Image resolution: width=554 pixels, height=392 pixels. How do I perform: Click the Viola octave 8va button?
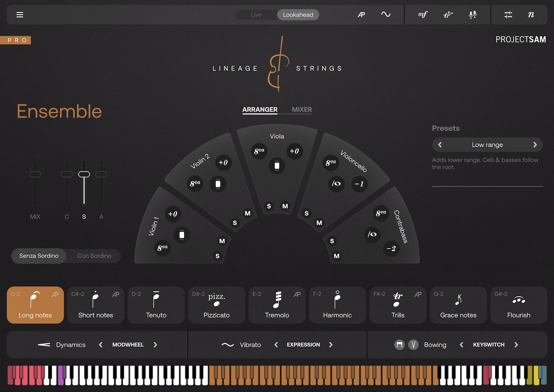259,151
